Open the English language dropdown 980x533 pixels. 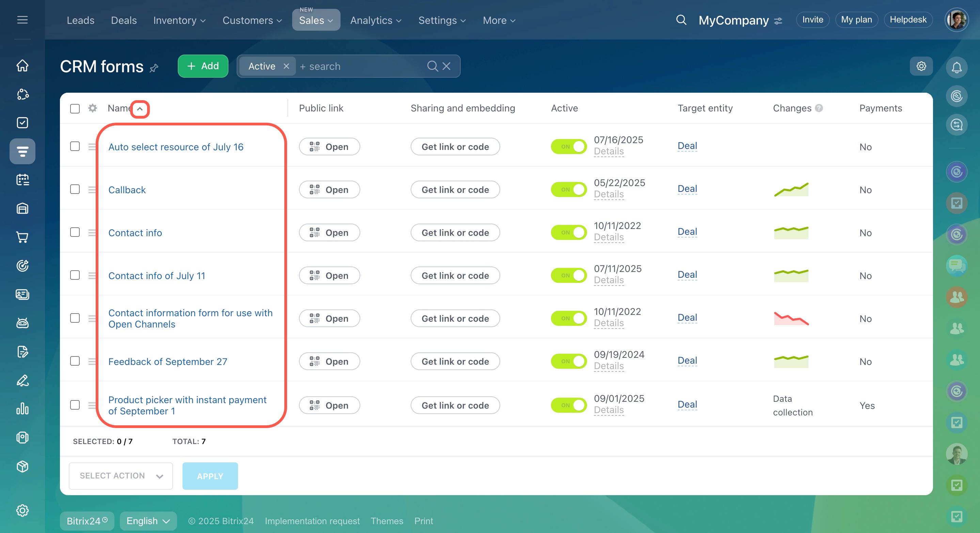click(x=148, y=521)
